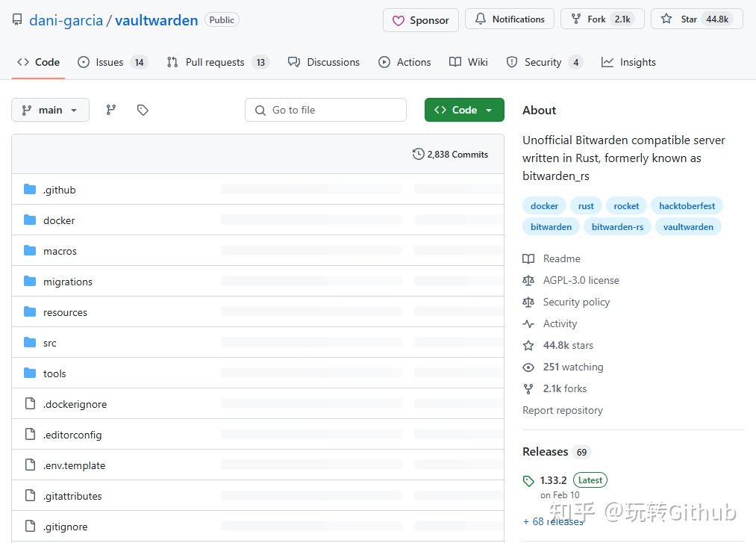The height and width of the screenshot is (543, 756).
Task: Open the .dockerignore file
Action: pyautogui.click(x=75, y=405)
